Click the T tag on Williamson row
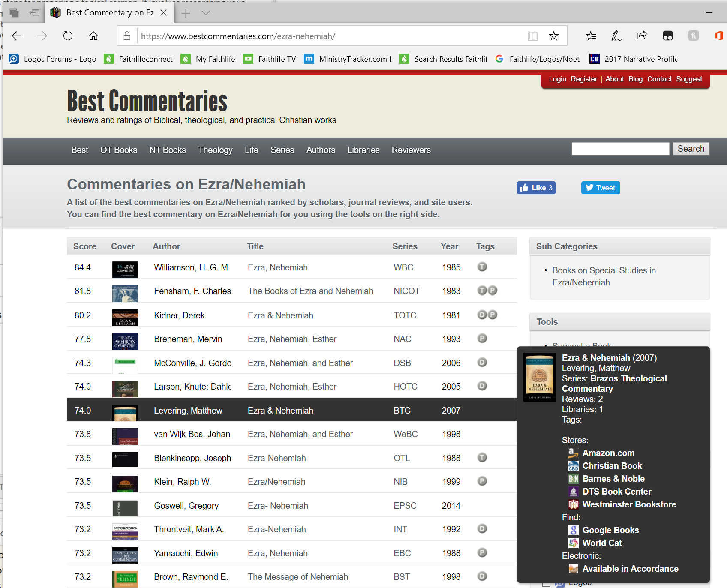The width and height of the screenshot is (727, 588). [x=482, y=267]
